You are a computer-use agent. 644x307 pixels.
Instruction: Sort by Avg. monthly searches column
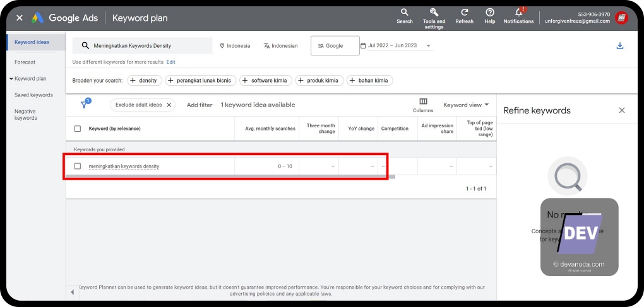[x=270, y=129]
